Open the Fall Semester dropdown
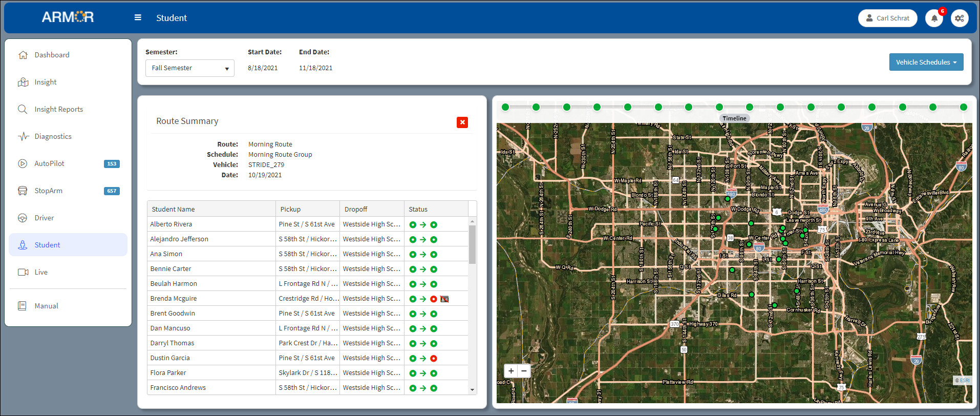 coord(190,68)
